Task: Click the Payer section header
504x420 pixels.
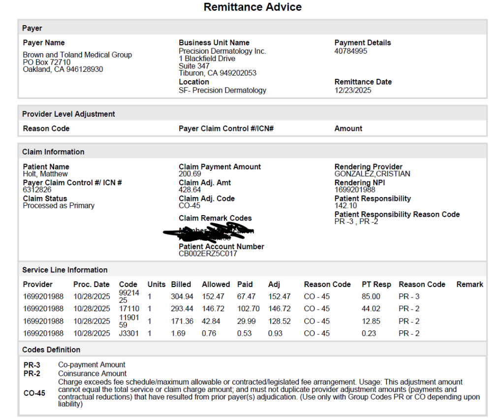Action: [32, 29]
